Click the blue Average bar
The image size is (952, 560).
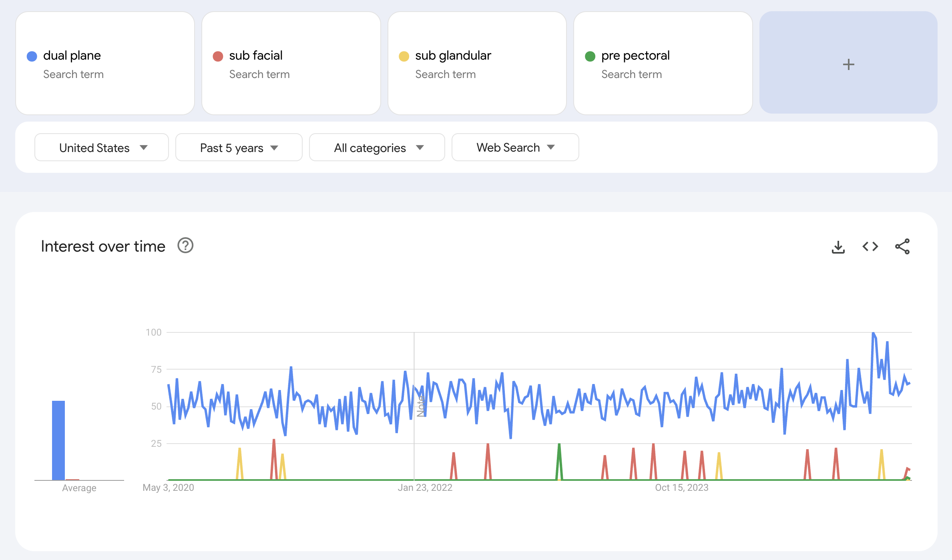pyautogui.click(x=58, y=440)
